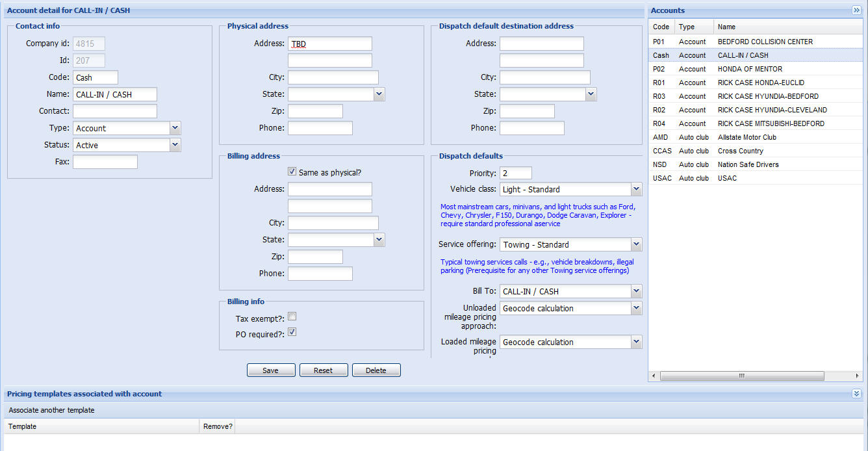Viewport: 868px width, 451px height.
Task: Open the Physical address State dropdown
Action: (379, 95)
